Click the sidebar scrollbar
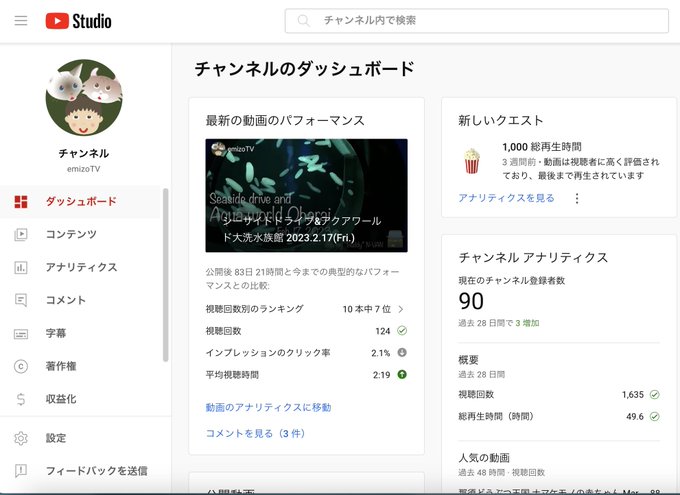680x495 pixels. coord(165,275)
